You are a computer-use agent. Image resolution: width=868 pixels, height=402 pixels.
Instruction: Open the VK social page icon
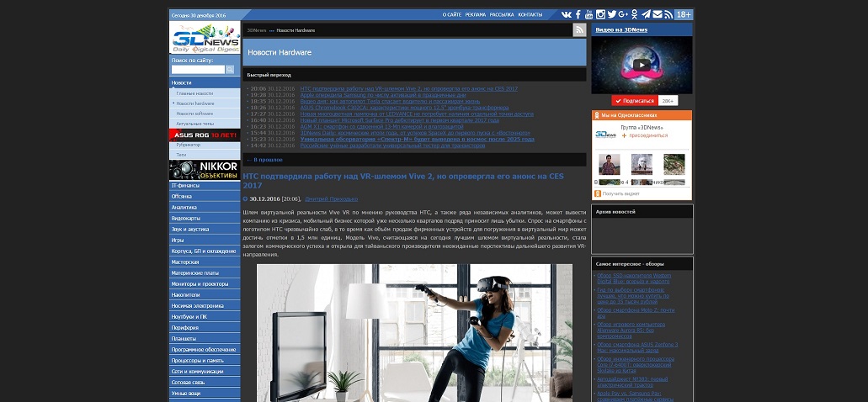(567, 14)
